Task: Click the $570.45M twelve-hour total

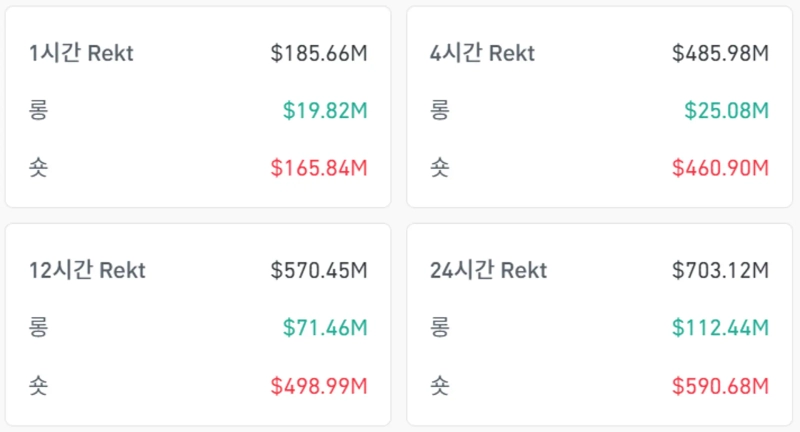Action: pos(319,270)
